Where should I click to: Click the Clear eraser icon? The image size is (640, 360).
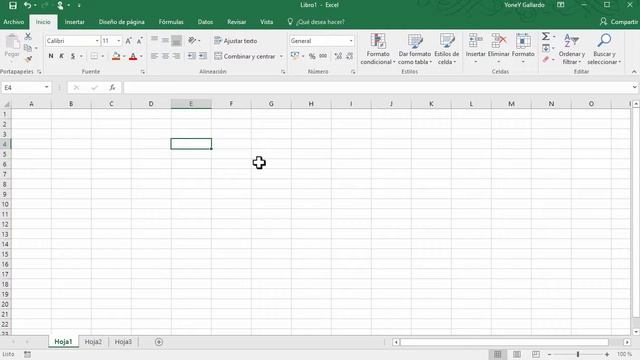coord(546,60)
